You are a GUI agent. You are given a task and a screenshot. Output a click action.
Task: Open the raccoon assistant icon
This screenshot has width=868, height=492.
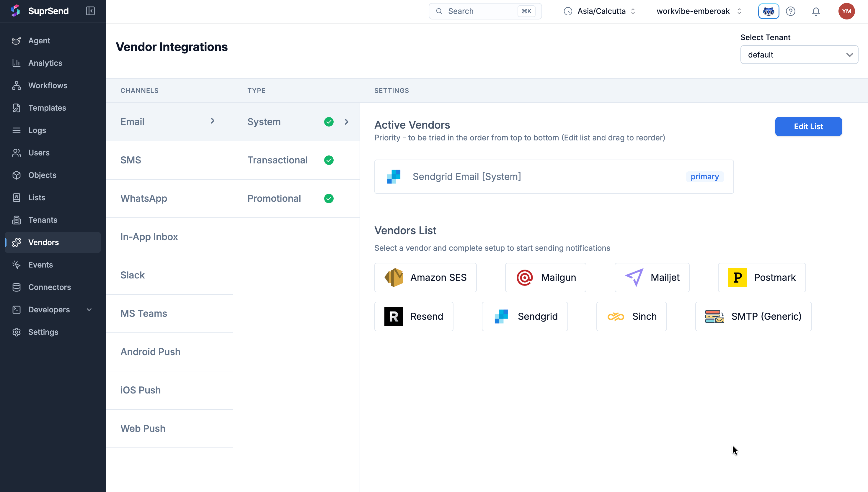coord(768,11)
